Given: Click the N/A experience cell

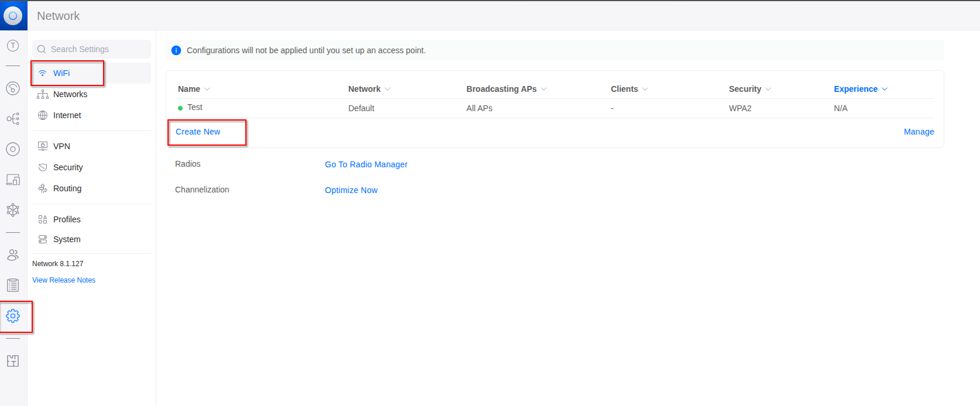Looking at the screenshot, I should [841, 108].
